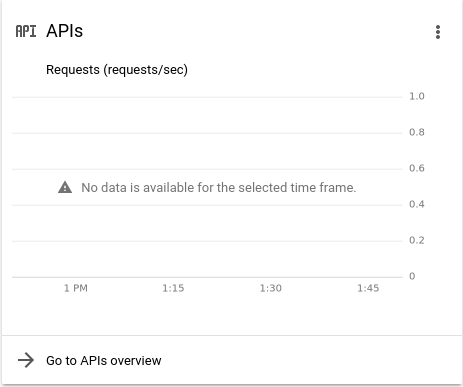This screenshot has height=387, width=463.
Task: Click the 1:45 time axis label
Action: pos(368,288)
